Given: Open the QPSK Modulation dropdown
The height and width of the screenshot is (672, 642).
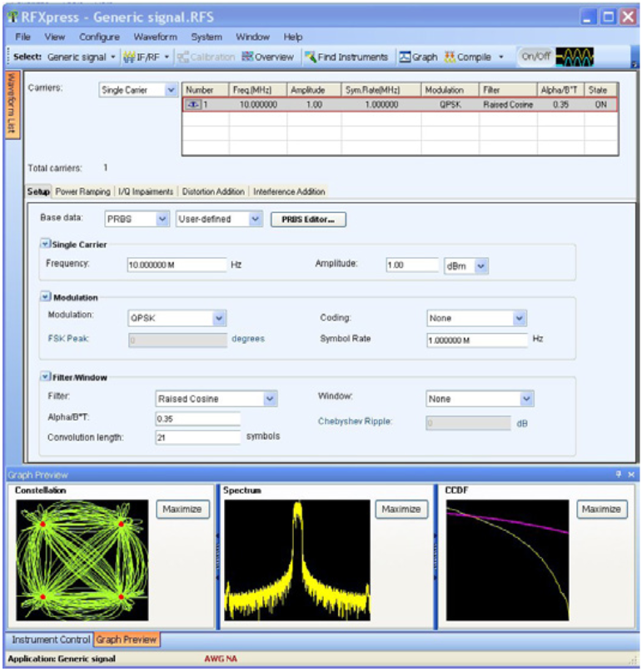Looking at the screenshot, I should (x=219, y=318).
